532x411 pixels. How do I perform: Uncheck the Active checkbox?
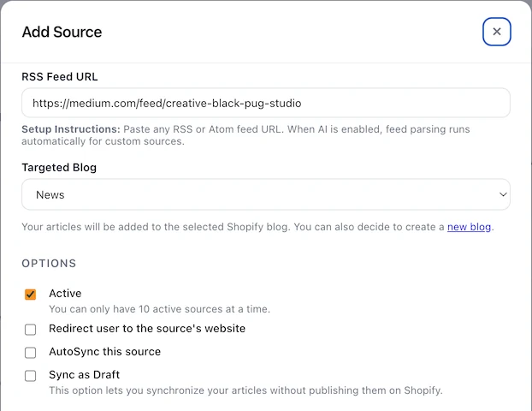[x=30, y=295]
